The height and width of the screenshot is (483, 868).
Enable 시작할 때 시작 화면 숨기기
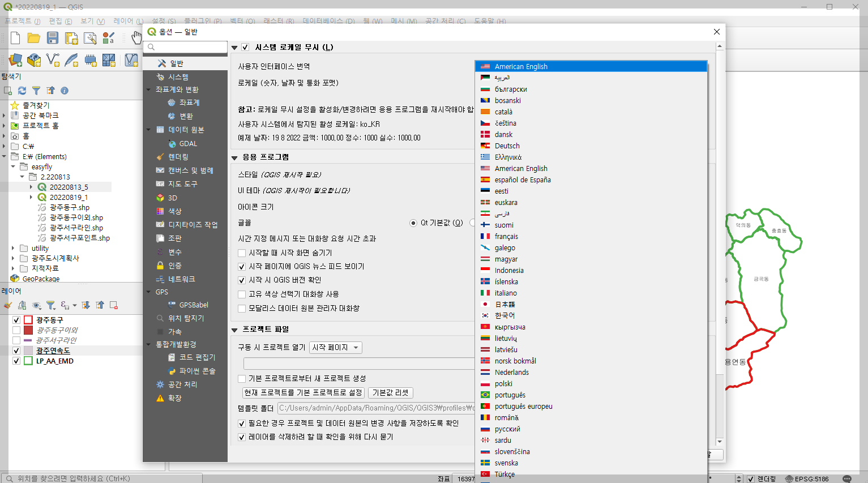pos(242,253)
